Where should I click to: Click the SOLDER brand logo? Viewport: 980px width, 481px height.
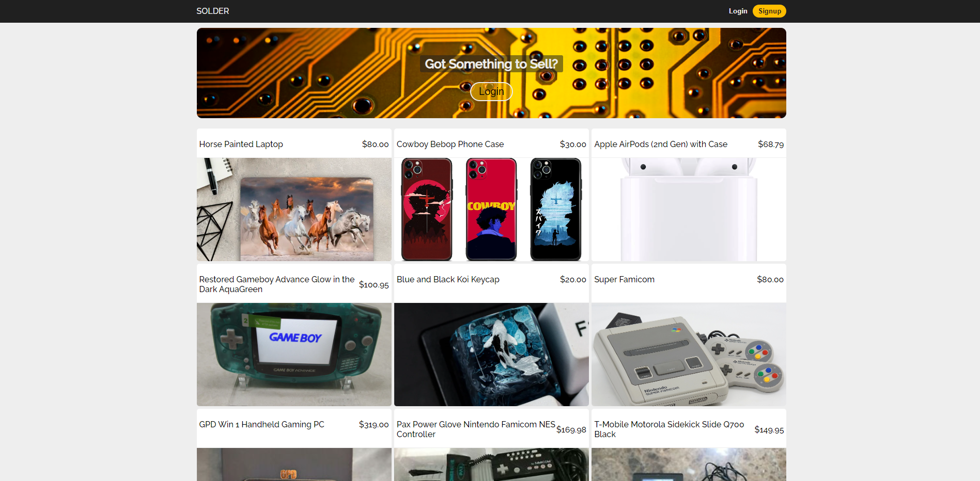coord(212,11)
